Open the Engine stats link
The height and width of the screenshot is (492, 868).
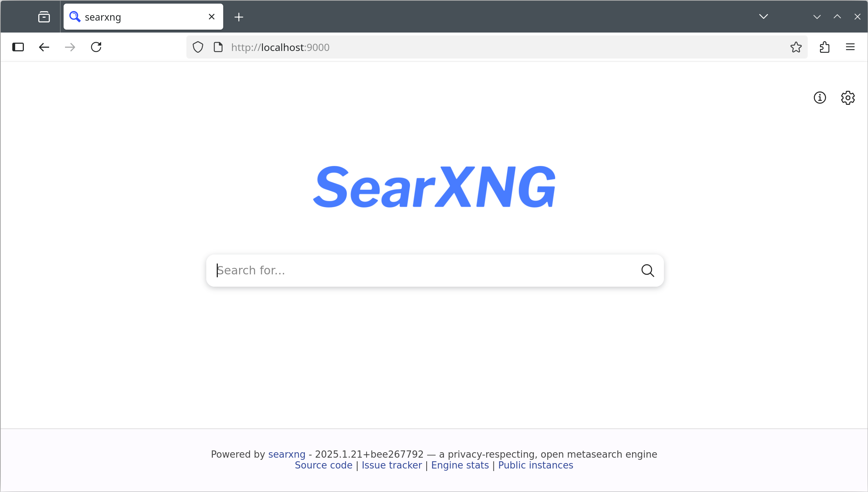(460, 465)
